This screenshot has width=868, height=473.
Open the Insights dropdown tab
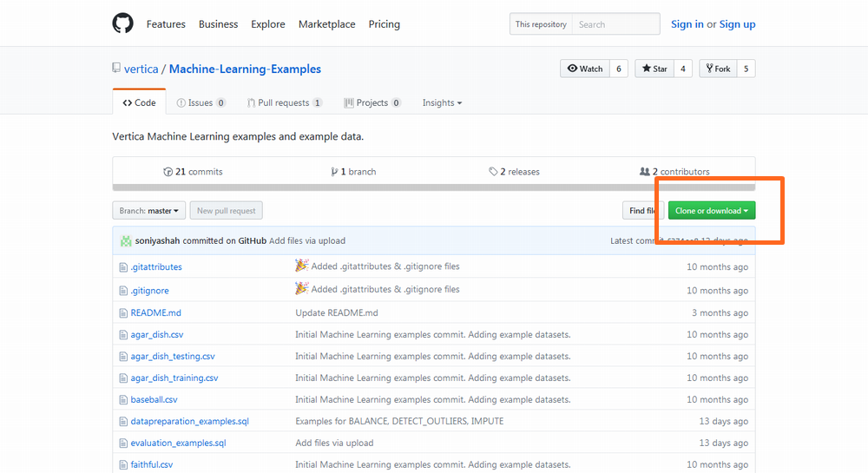442,102
